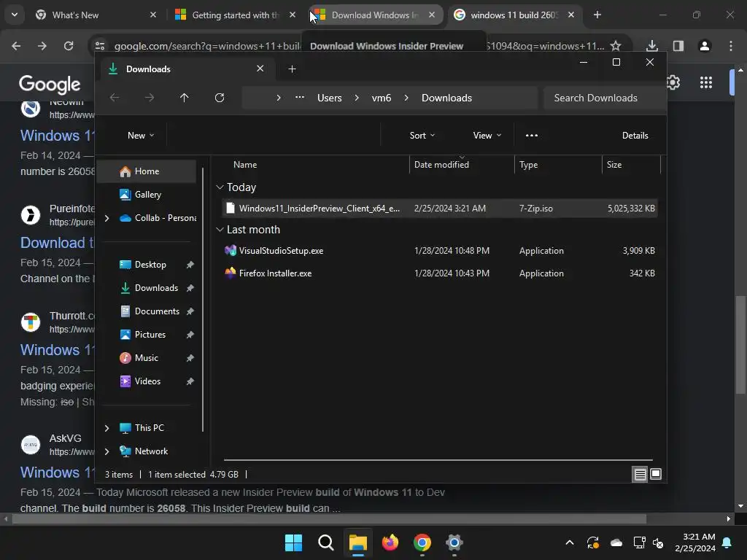Image resolution: width=747 pixels, height=560 pixels.
Task: Expand hidden breadcrumb path with ellipsis
Action: [x=300, y=98]
